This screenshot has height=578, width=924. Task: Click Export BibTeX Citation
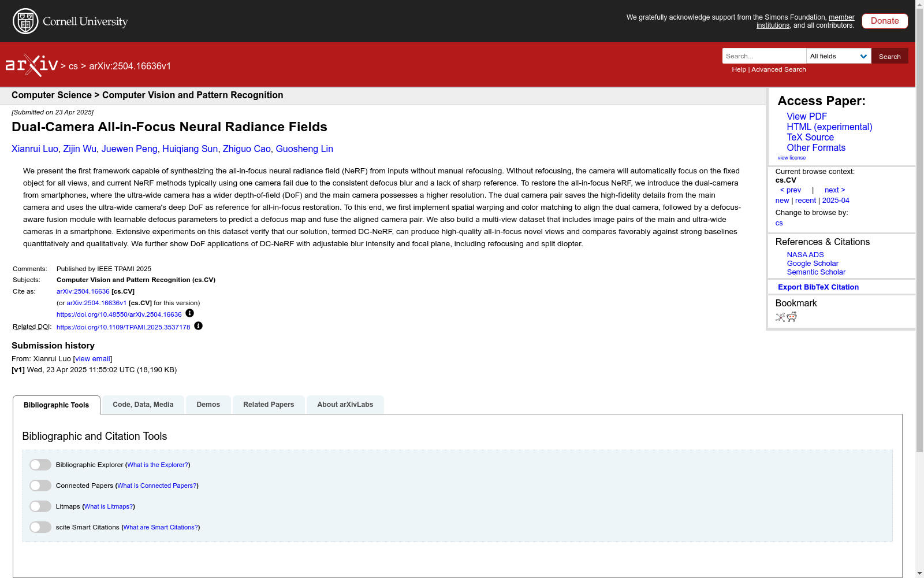[x=818, y=287]
